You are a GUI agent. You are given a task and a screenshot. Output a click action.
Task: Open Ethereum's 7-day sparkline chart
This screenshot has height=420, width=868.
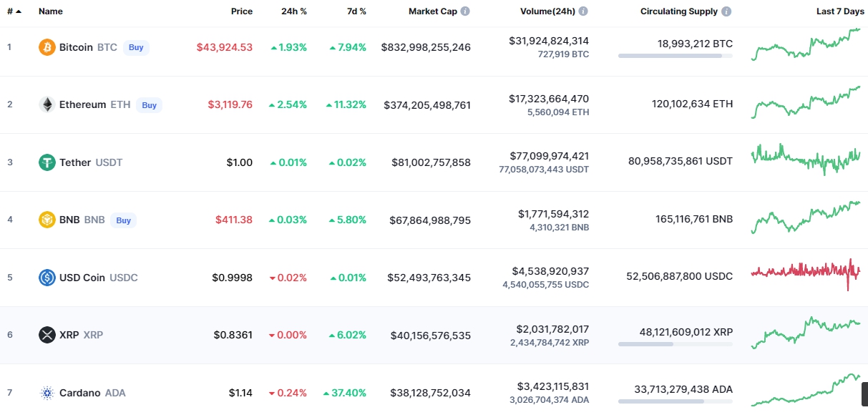coord(806,102)
